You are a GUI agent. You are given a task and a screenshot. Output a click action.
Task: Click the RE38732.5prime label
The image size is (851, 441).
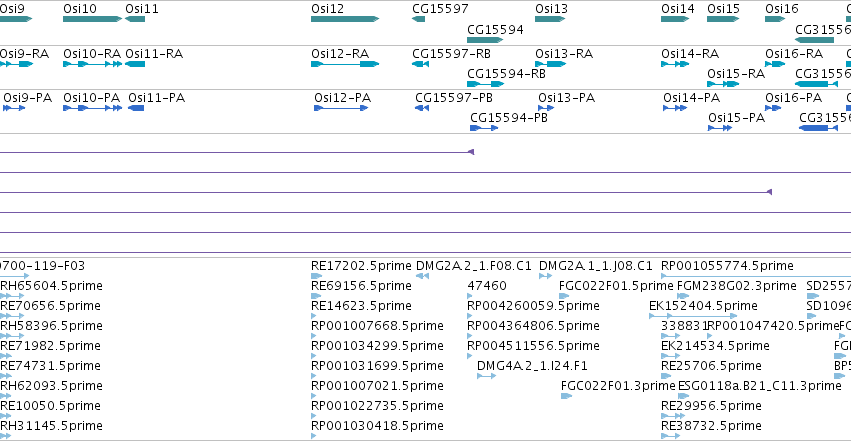pyautogui.click(x=711, y=426)
